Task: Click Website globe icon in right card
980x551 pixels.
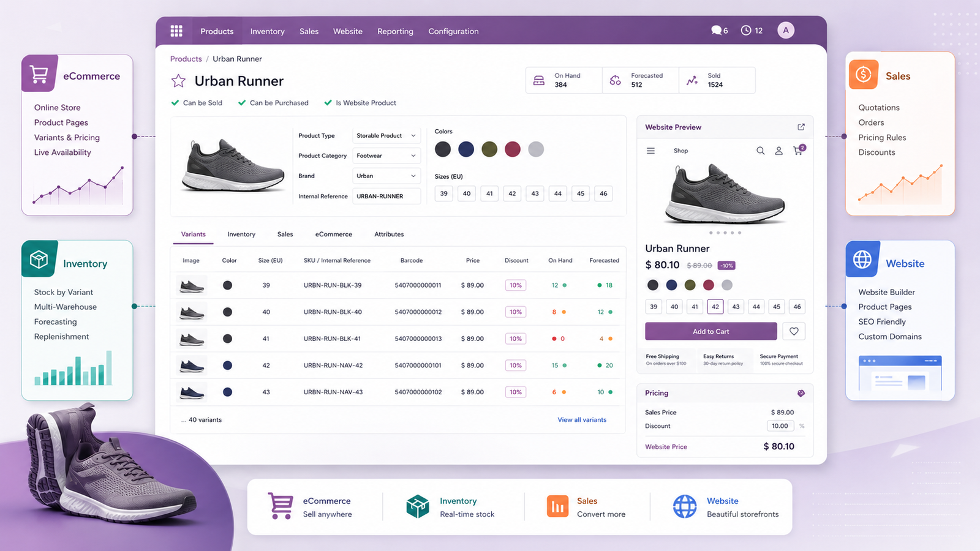Action: point(862,260)
